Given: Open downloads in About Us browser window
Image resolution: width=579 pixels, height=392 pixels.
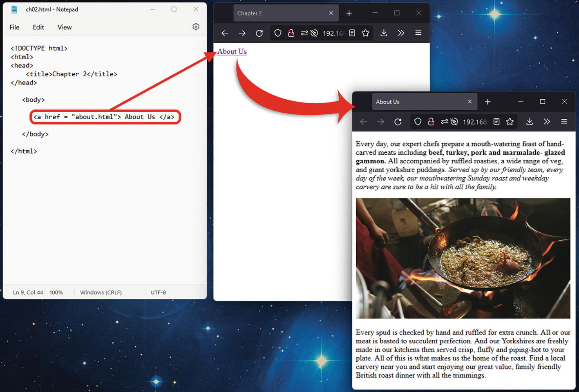Looking at the screenshot, I should click(x=530, y=122).
